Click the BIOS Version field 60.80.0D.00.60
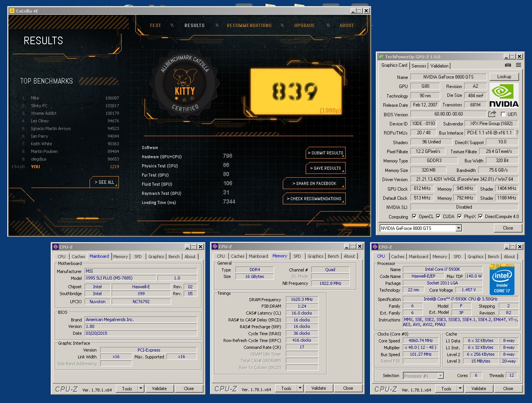Viewport: 532px width, 403px height. pos(449,114)
